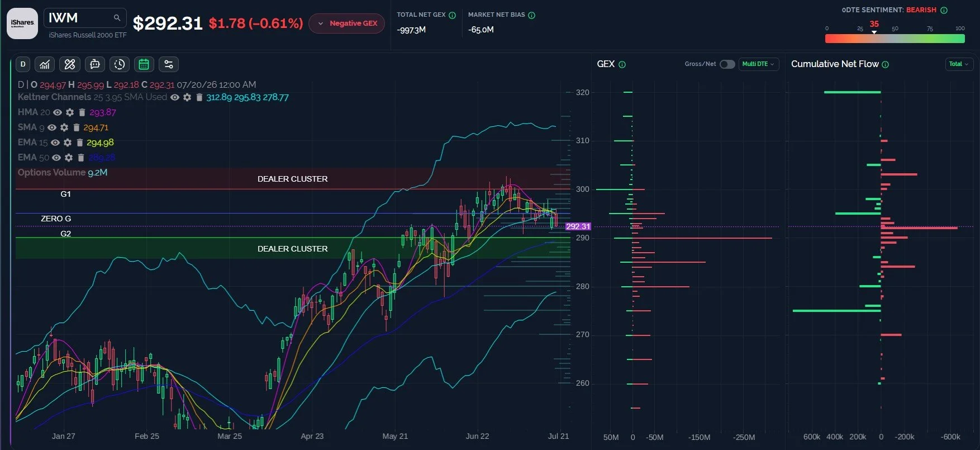980x450 pixels.
Task: Click the Jun 22 date axis label
Action: click(x=478, y=436)
